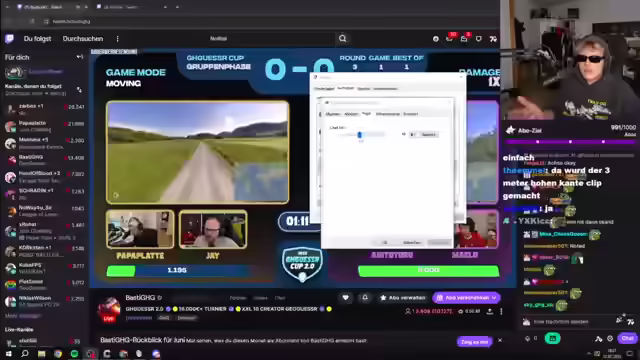Open the Prime loot crown icon
This screenshot has height=360, width=640.
point(436,39)
